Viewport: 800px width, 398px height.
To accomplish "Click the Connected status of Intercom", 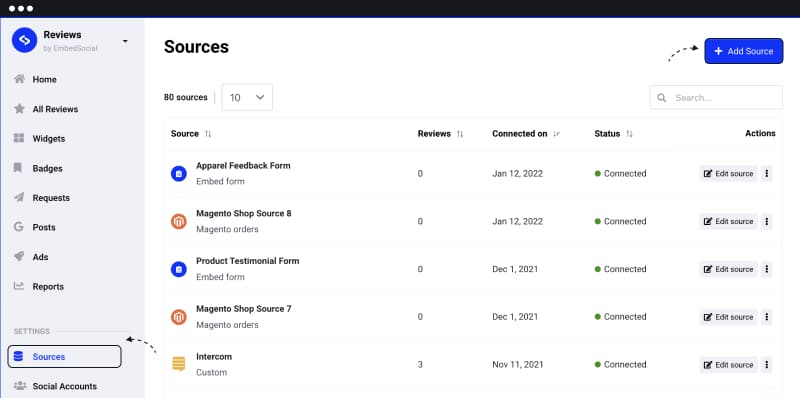I will tap(620, 365).
